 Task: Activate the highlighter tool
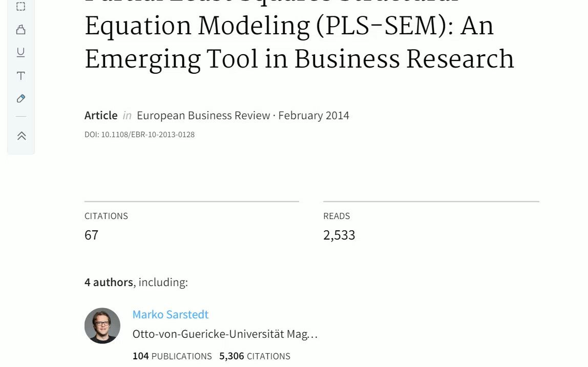21,30
